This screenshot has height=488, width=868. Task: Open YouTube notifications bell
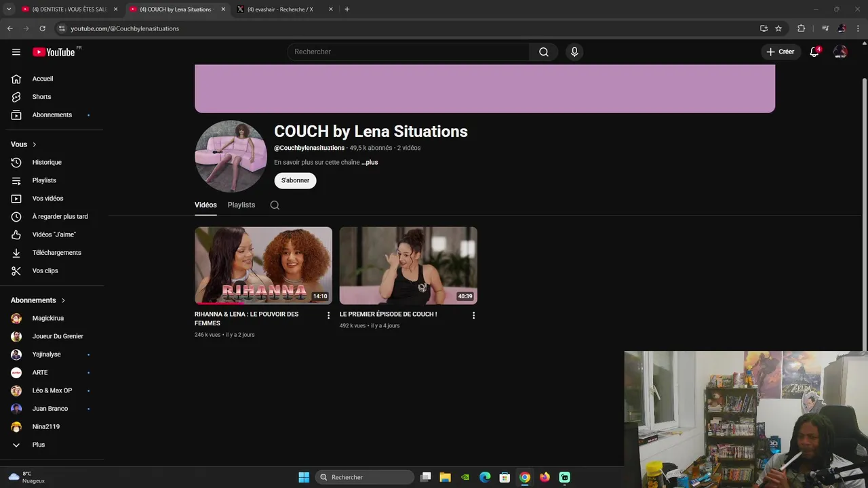[x=814, y=52]
